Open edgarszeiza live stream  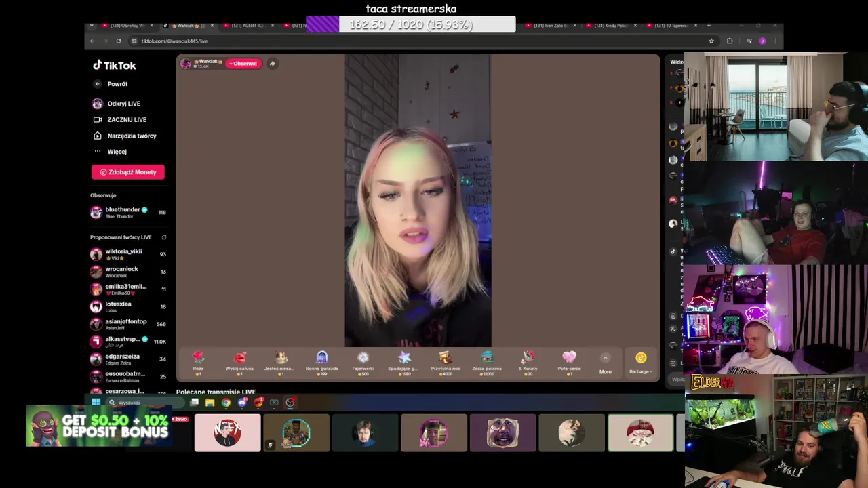128,359
